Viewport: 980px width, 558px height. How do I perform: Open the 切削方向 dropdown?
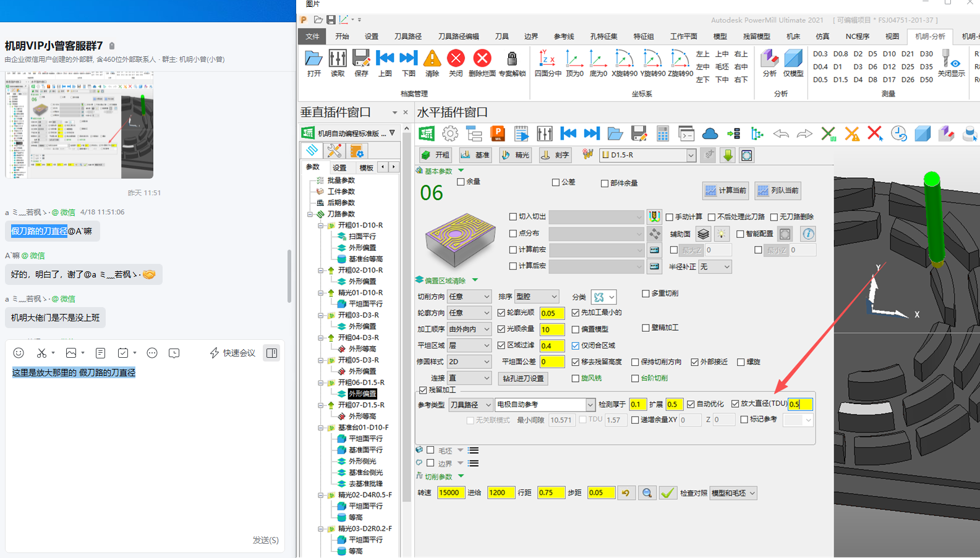[469, 297]
